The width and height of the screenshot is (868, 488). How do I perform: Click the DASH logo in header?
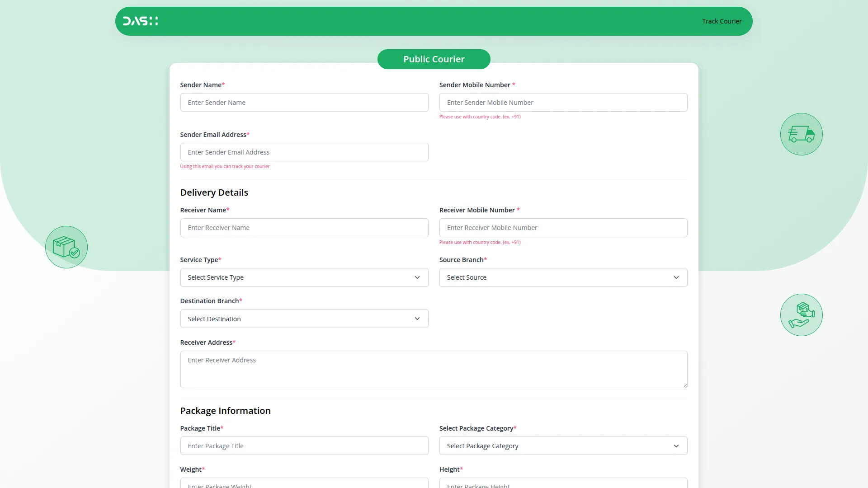click(140, 21)
